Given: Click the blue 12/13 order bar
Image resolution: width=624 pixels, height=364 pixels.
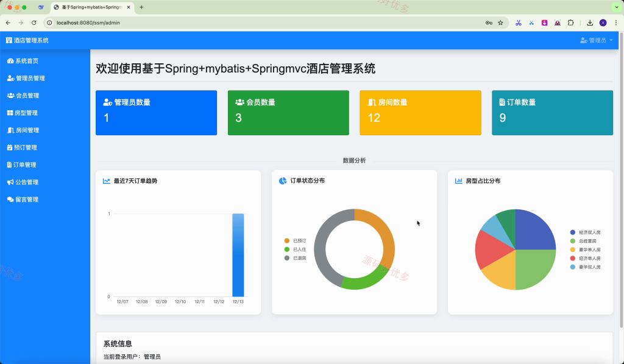Looking at the screenshot, I should 238,255.
